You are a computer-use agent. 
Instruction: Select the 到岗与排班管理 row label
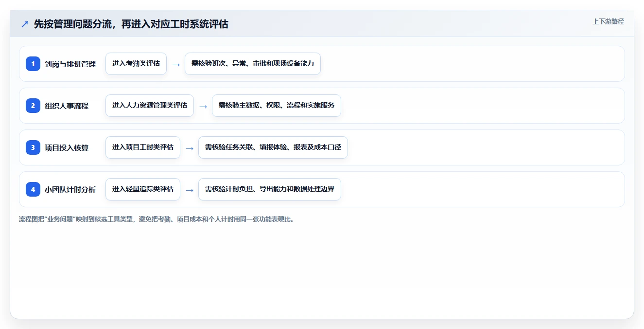[70, 64]
